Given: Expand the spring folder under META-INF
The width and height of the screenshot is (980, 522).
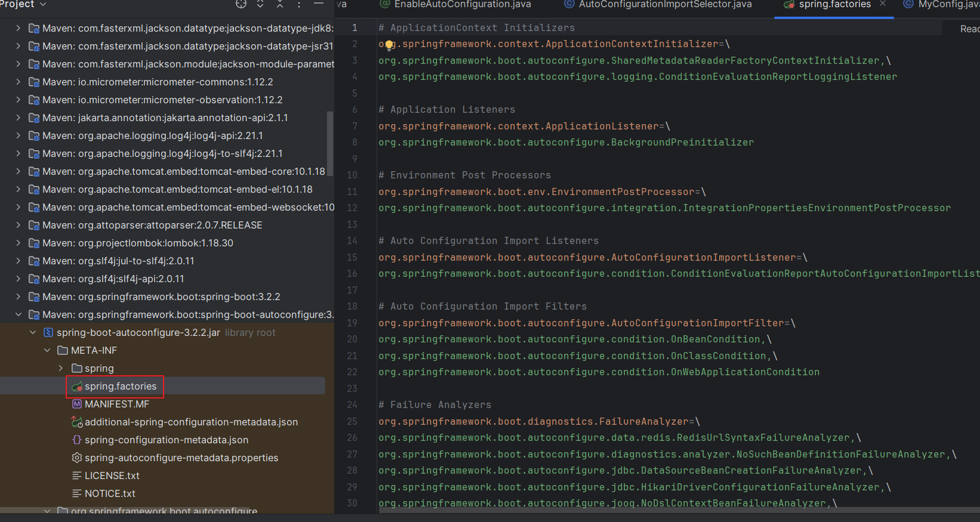Looking at the screenshot, I should pyautogui.click(x=61, y=368).
